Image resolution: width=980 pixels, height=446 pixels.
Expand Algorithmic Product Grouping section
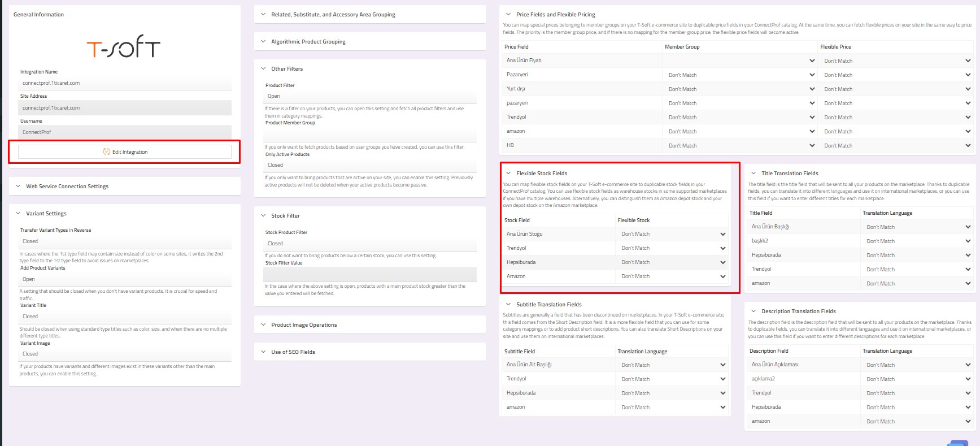[x=308, y=42]
